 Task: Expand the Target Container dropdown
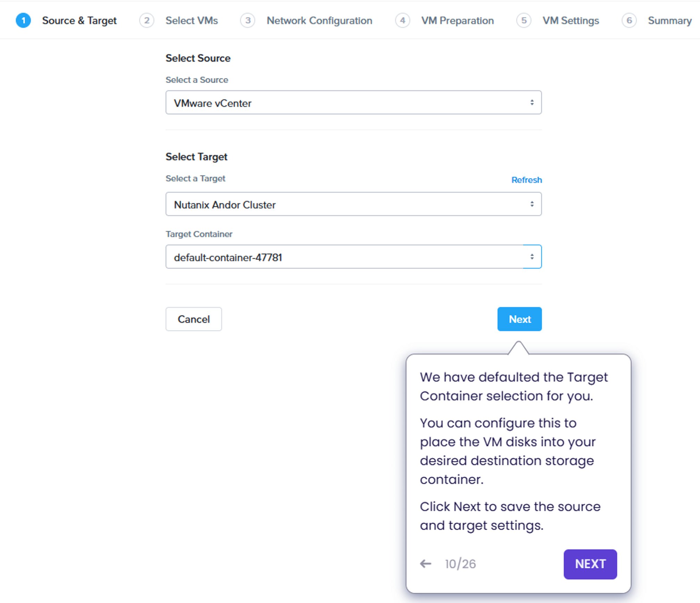(x=353, y=257)
